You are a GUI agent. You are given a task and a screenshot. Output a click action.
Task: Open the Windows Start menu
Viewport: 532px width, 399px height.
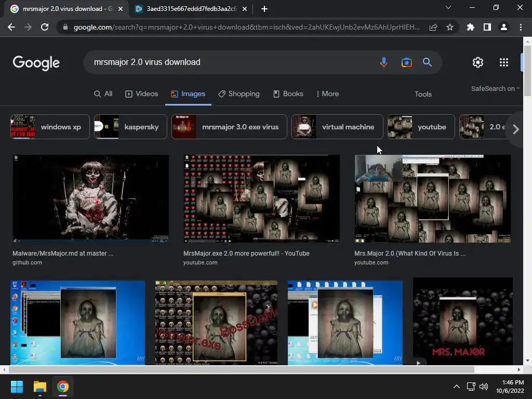coord(17,387)
